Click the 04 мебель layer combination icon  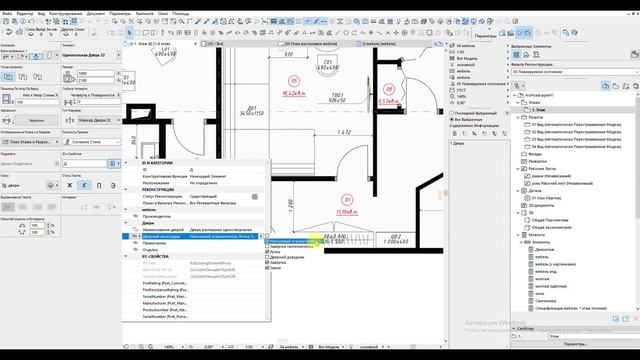[x=452, y=46]
